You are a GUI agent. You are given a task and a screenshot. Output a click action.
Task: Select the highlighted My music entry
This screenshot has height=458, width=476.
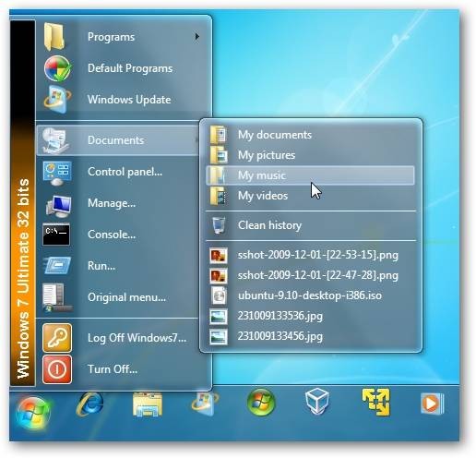[x=310, y=175]
